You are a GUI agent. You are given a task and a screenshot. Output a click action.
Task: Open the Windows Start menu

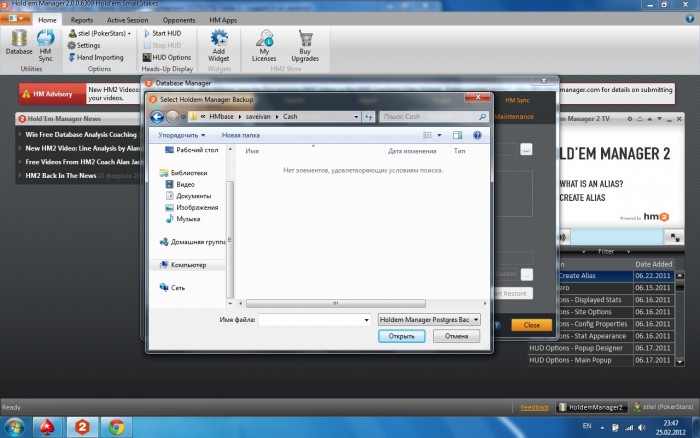(x=15, y=427)
